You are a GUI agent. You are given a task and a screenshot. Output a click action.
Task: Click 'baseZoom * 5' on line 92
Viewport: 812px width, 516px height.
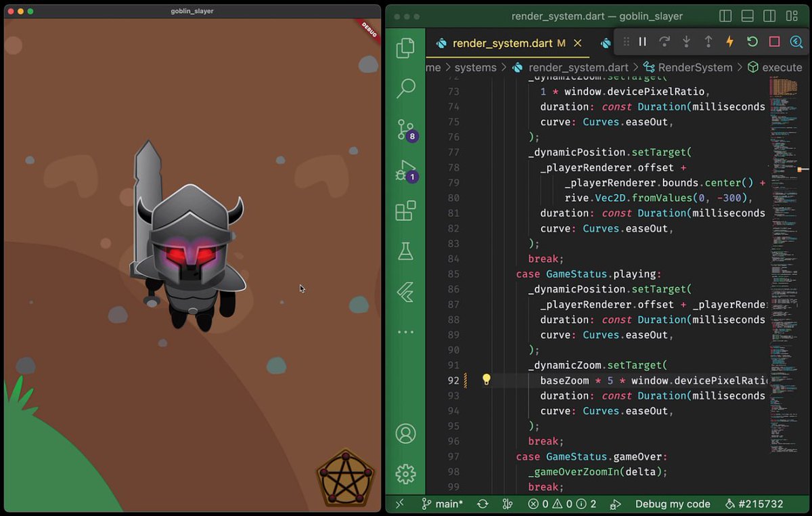click(577, 381)
